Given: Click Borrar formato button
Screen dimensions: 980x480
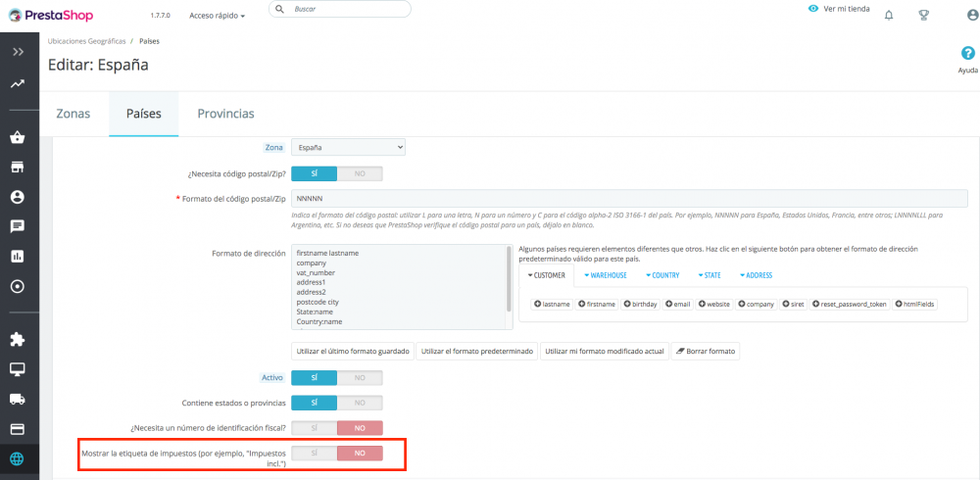Looking at the screenshot, I should tap(706, 352).
